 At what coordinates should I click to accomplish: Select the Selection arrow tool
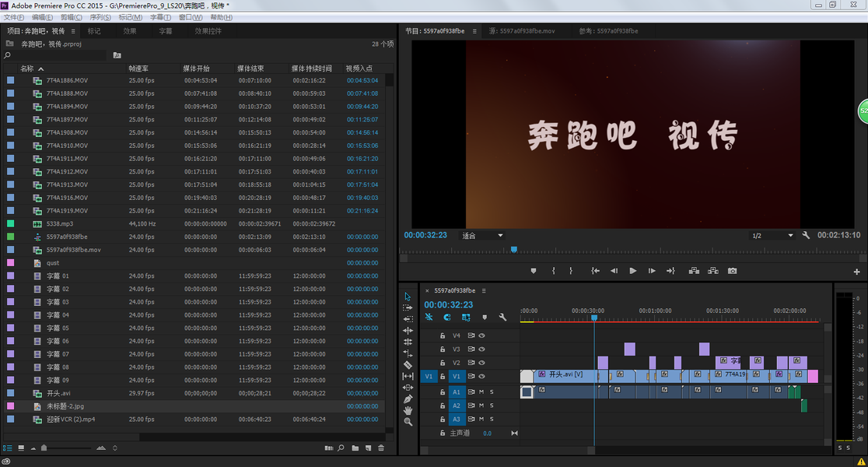(x=408, y=297)
